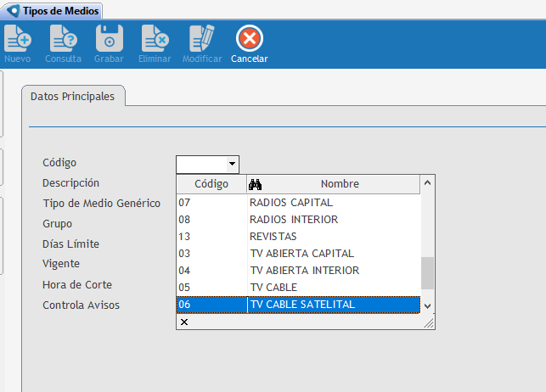Viewport: 546px width, 392px height.
Task: Click the Modificar edit icon
Action: click(x=201, y=39)
